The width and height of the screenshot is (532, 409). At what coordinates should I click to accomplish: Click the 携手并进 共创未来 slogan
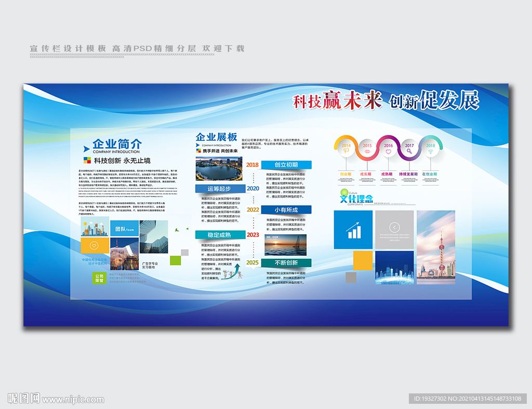click(x=220, y=151)
